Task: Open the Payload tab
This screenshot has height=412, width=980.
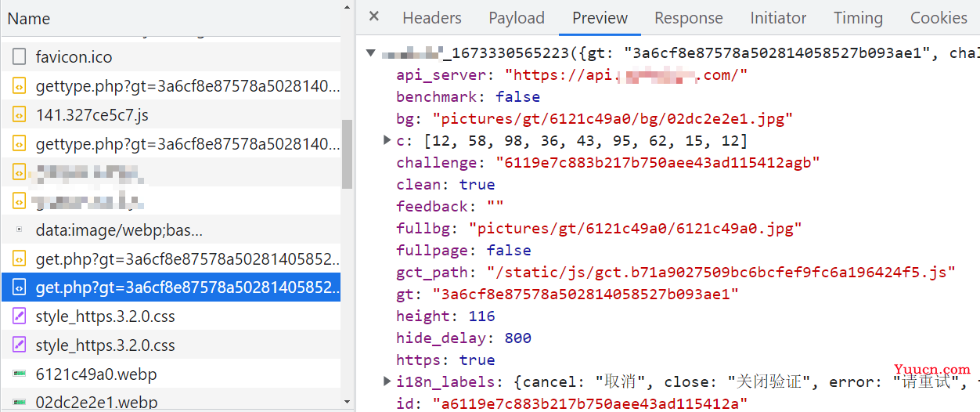Action: pyautogui.click(x=516, y=18)
